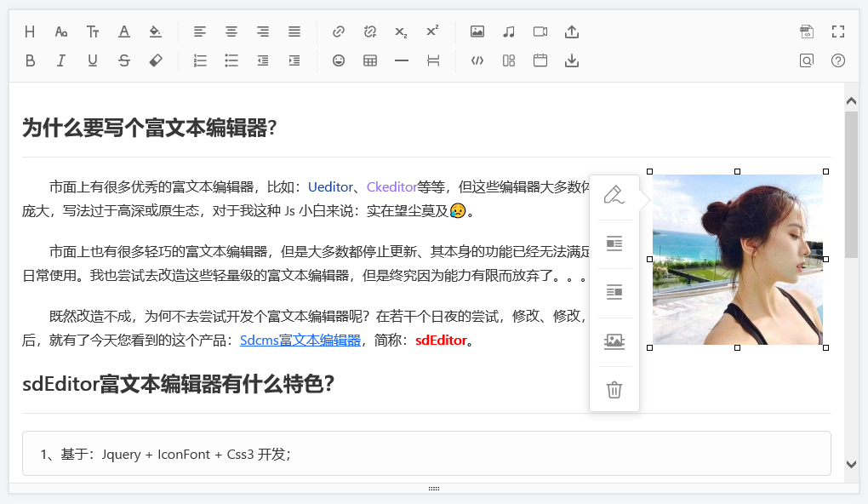The image size is (868, 504).
Task: Open the text color picker
Action: pyautogui.click(x=124, y=31)
